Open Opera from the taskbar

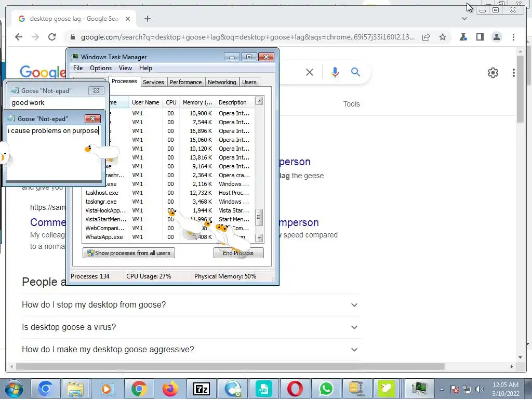295,389
